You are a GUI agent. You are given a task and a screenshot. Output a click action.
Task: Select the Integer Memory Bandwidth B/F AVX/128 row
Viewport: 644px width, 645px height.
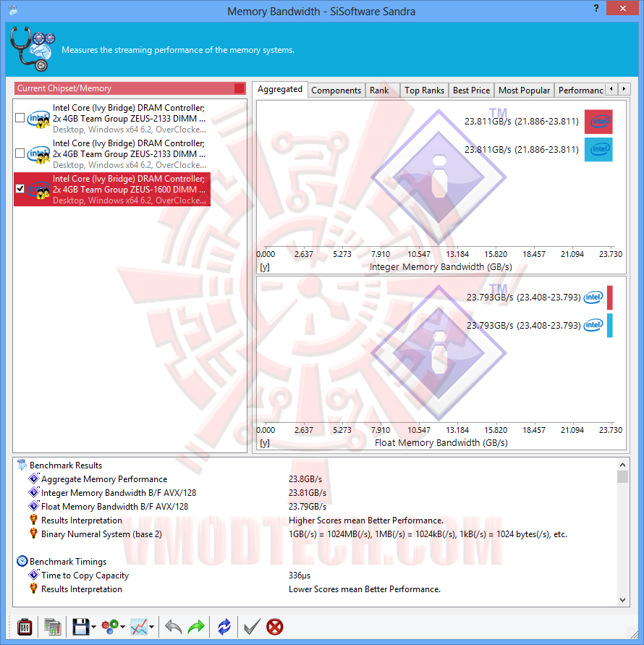pos(315,493)
